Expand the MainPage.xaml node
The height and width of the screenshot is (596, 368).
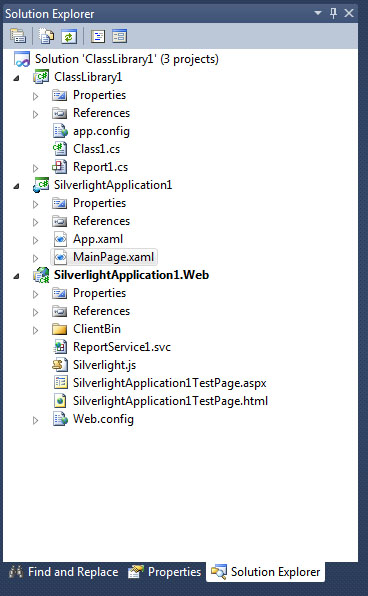pyautogui.click(x=36, y=258)
